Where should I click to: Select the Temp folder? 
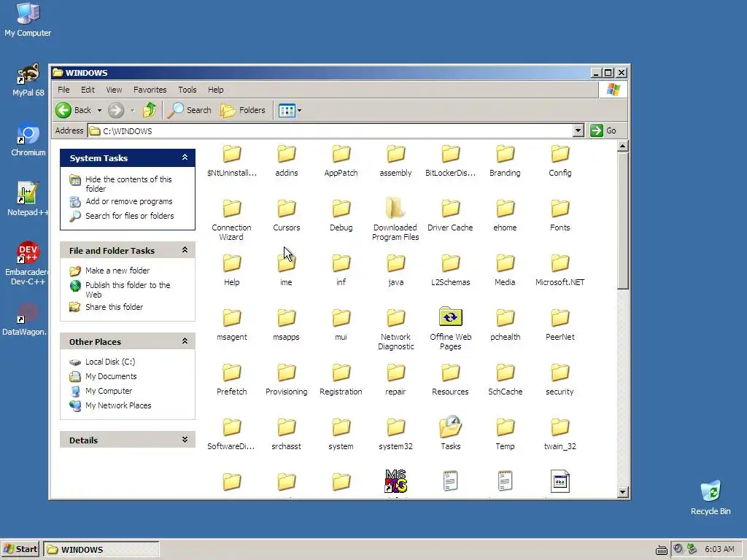tap(505, 433)
